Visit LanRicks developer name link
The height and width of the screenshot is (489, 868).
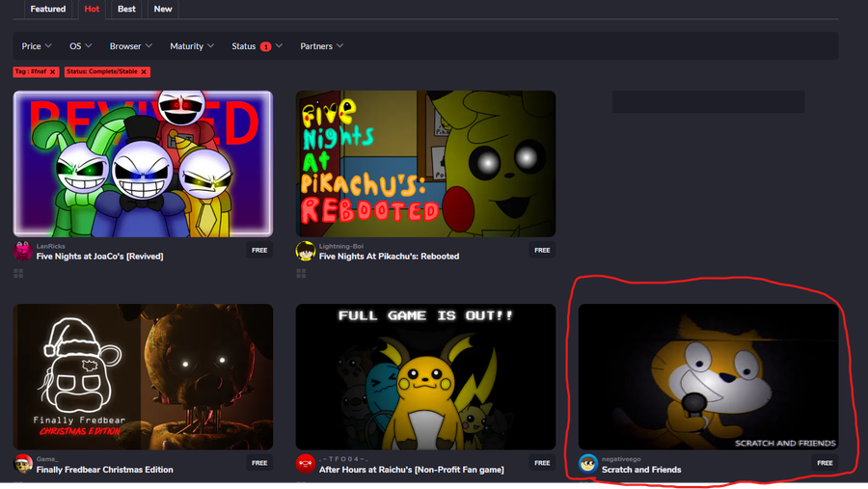pyautogui.click(x=51, y=246)
